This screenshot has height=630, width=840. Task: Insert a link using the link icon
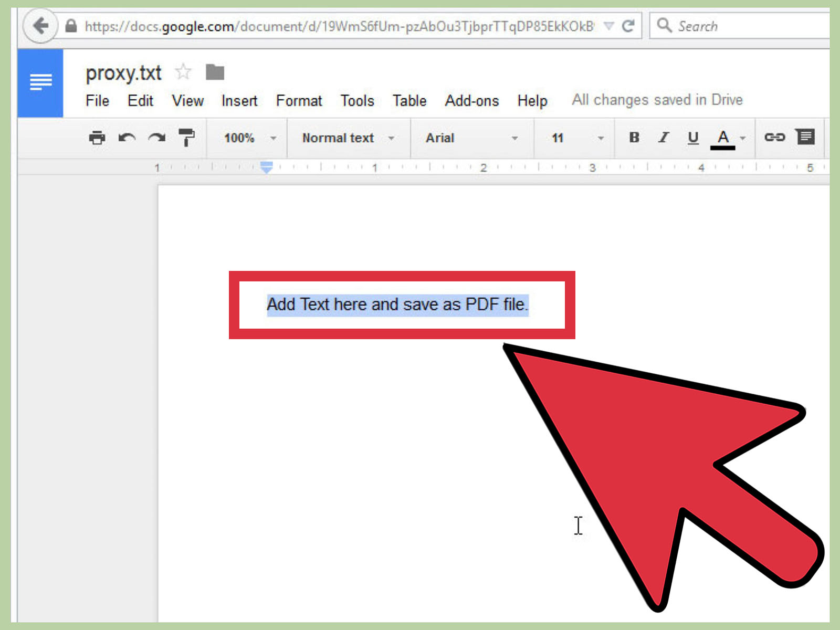774,138
